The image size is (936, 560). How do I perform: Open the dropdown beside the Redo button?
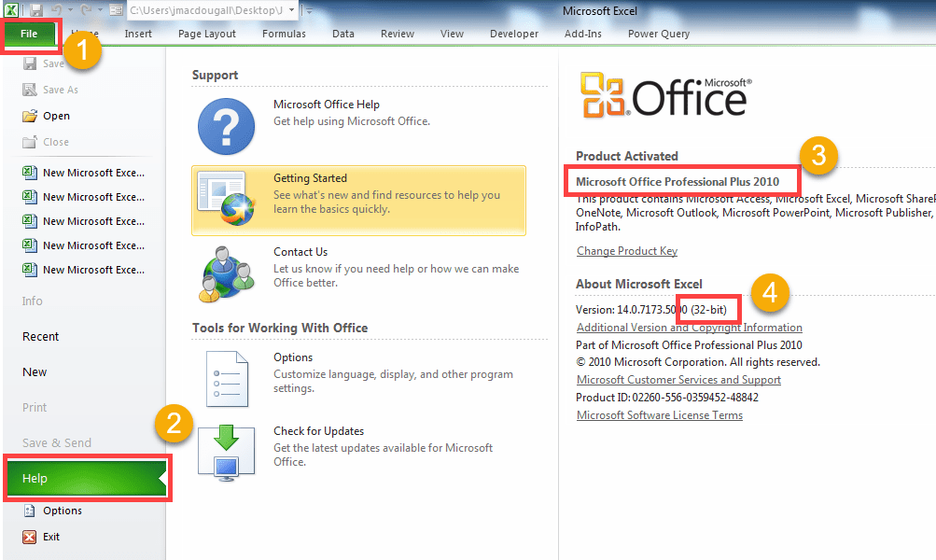[x=100, y=10]
